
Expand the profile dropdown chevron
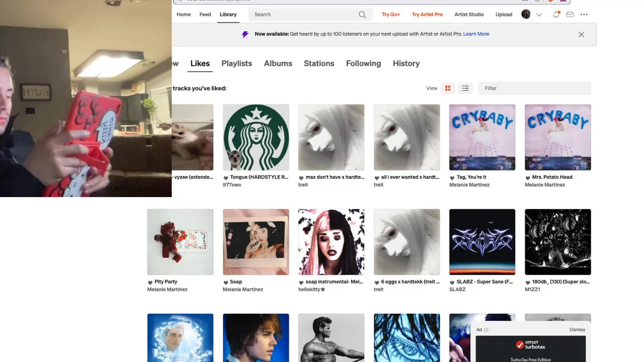point(539,15)
